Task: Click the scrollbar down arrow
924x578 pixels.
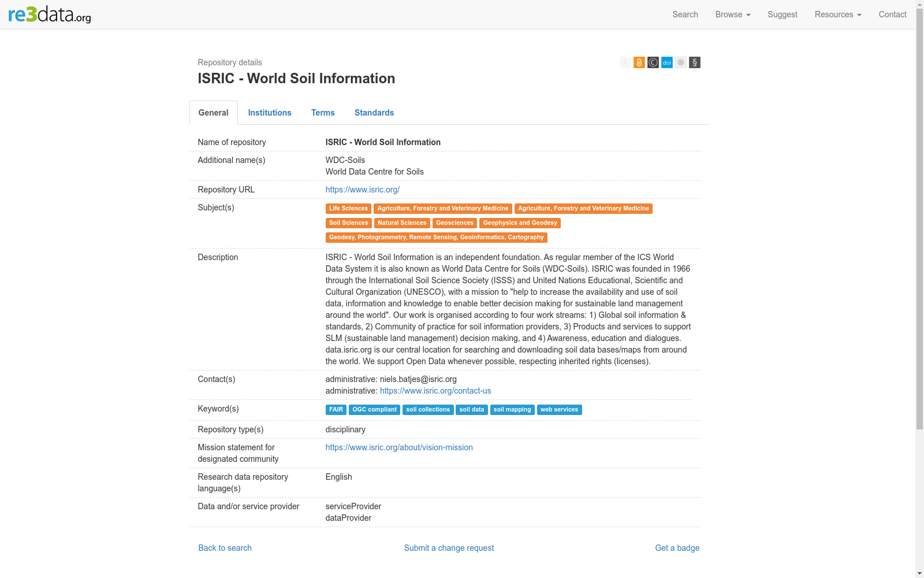Action: pos(919,574)
